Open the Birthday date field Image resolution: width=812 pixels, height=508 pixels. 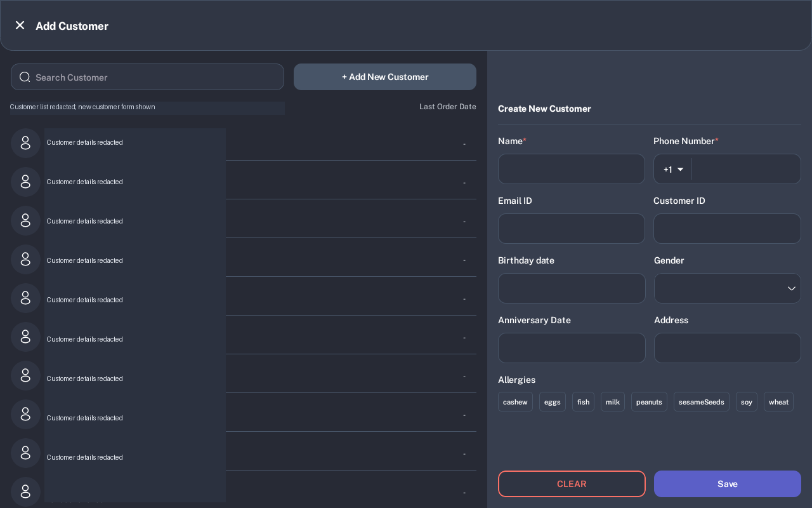pyautogui.click(x=572, y=288)
